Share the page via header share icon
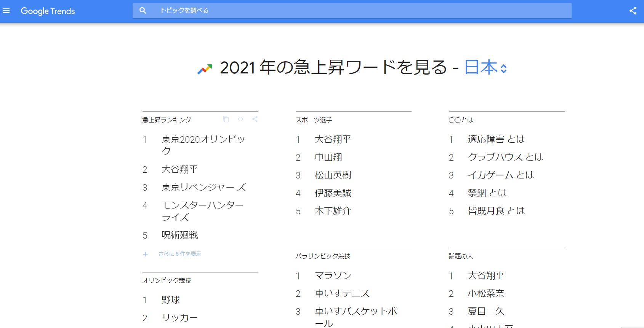The image size is (644, 328). point(633,11)
